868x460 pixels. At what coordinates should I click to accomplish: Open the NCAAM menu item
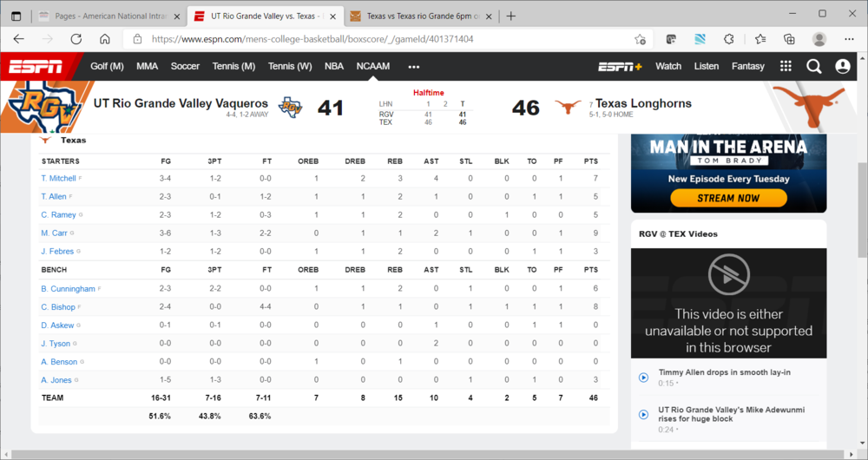click(373, 66)
